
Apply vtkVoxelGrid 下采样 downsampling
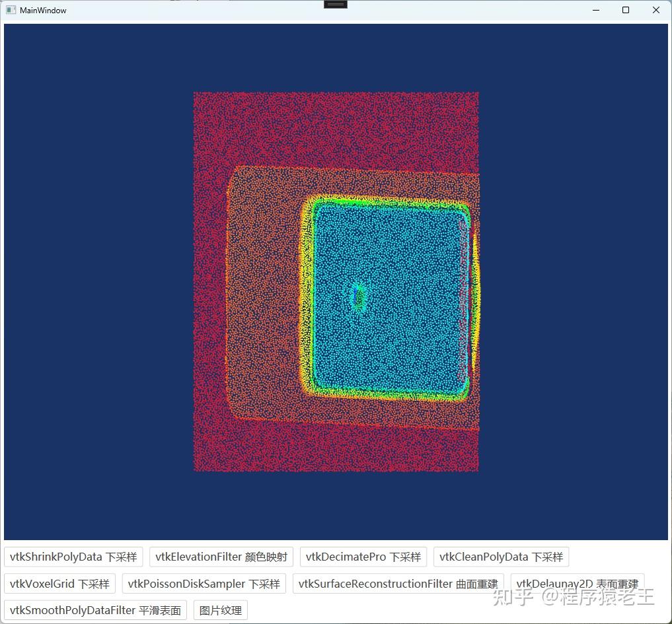click(59, 583)
